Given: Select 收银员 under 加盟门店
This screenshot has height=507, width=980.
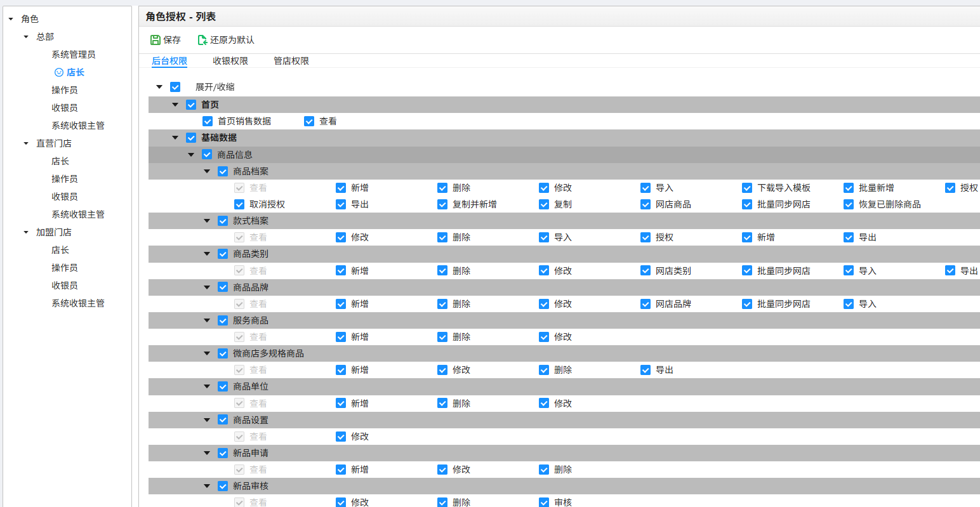Looking at the screenshot, I should pyautogui.click(x=65, y=286).
